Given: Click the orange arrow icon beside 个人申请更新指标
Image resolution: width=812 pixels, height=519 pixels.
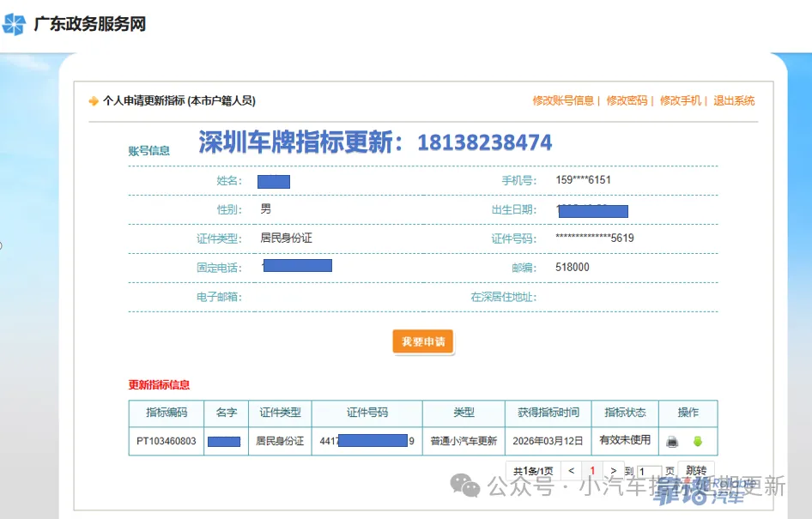Looking at the screenshot, I should click(94, 101).
